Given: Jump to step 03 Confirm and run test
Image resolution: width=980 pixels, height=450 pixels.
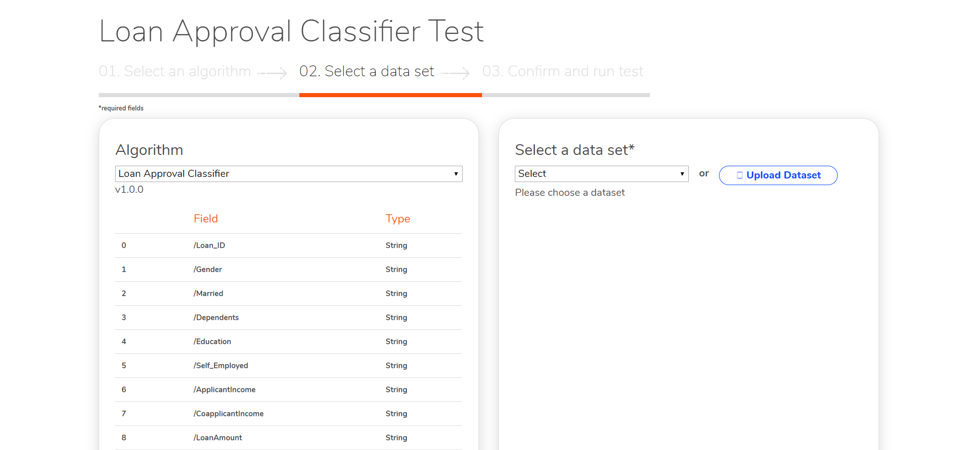Looking at the screenshot, I should coord(562,71).
